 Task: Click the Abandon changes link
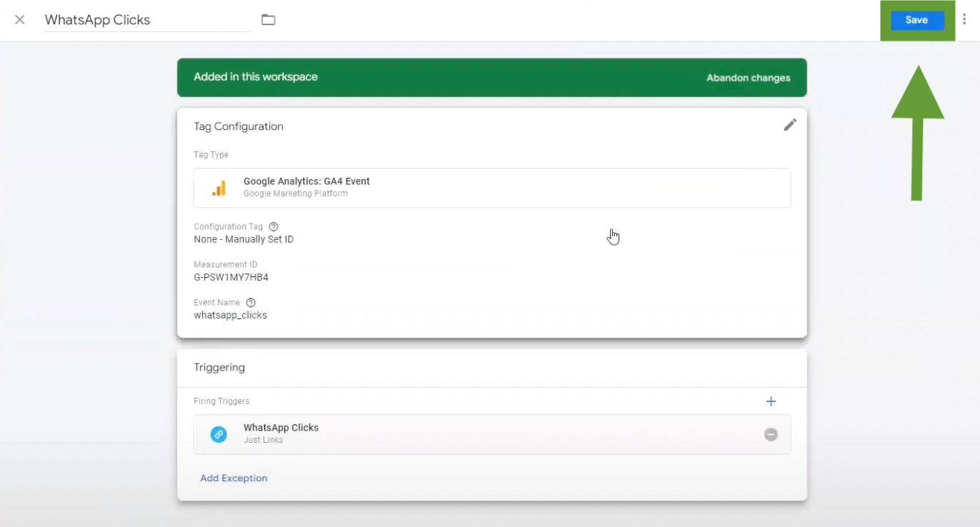(x=748, y=78)
